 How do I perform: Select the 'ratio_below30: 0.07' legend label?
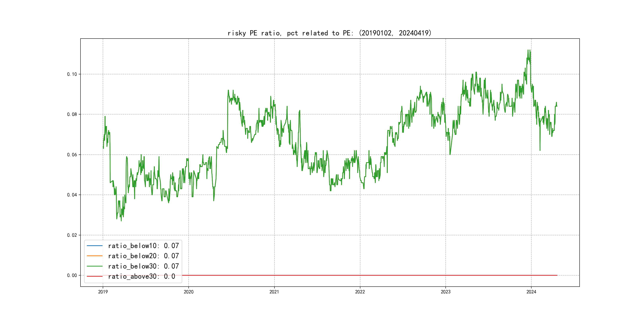coord(143,266)
